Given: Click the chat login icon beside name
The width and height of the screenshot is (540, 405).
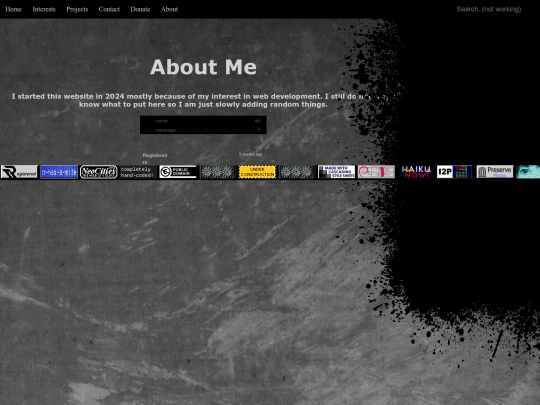Looking at the screenshot, I should point(258,121).
